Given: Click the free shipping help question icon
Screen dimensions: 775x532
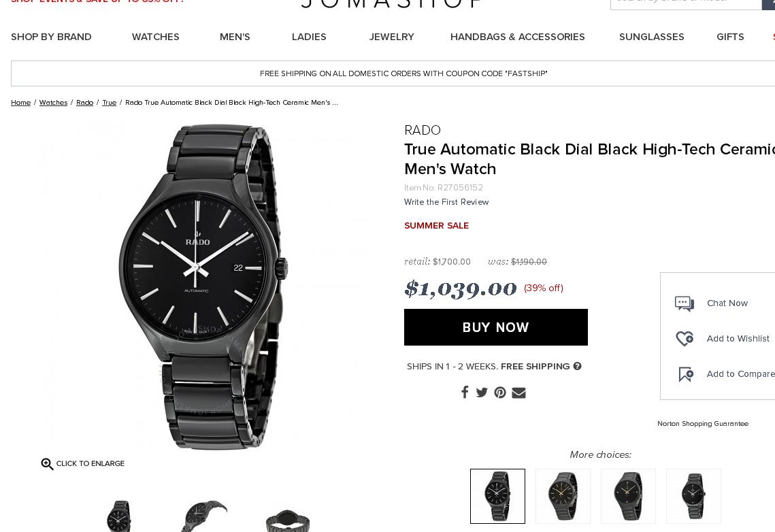Looking at the screenshot, I should click(x=577, y=366).
